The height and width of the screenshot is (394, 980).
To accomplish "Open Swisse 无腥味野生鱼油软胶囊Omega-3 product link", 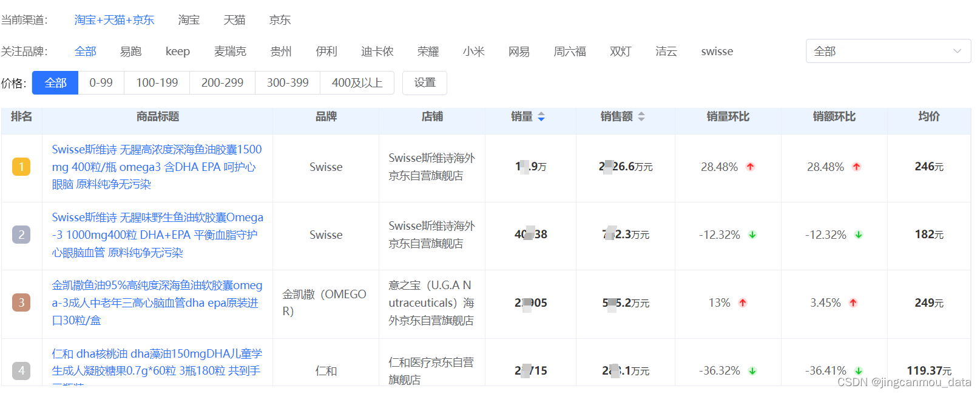I will tap(158, 235).
